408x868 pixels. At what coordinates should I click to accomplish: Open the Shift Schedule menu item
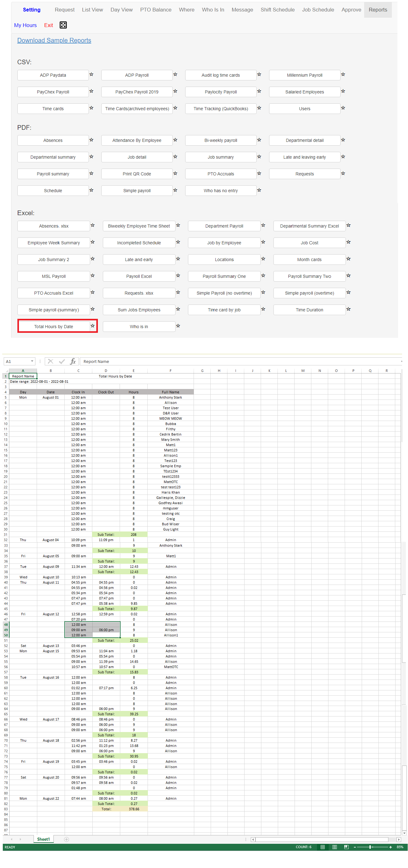tap(277, 10)
